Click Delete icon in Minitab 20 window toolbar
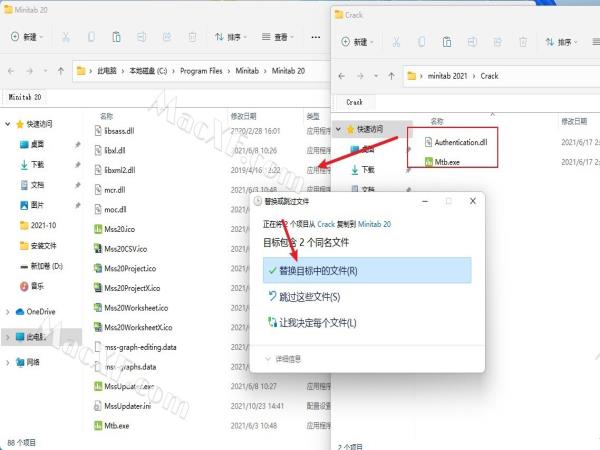The height and width of the screenshot is (450, 600). [x=192, y=37]
